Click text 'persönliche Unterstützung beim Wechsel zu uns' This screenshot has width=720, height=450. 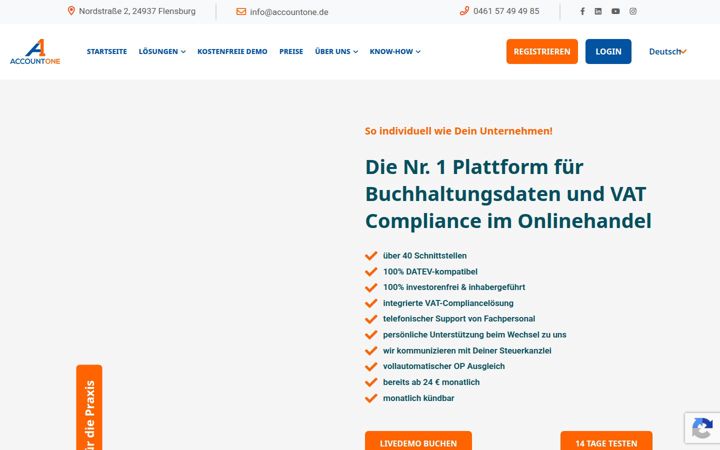[474, 335]
